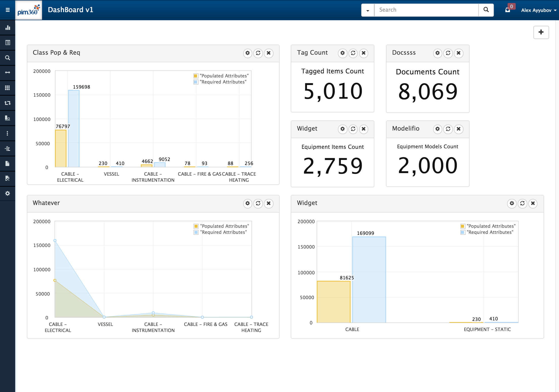Click the bar chart icon in sidebar
559x392 pixels.
[8, 28]
